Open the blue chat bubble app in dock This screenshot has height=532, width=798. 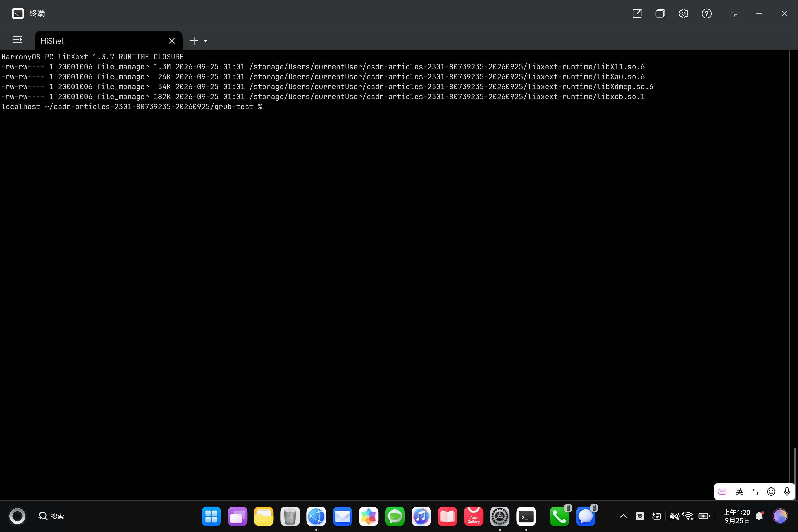[x=586, y=516]
